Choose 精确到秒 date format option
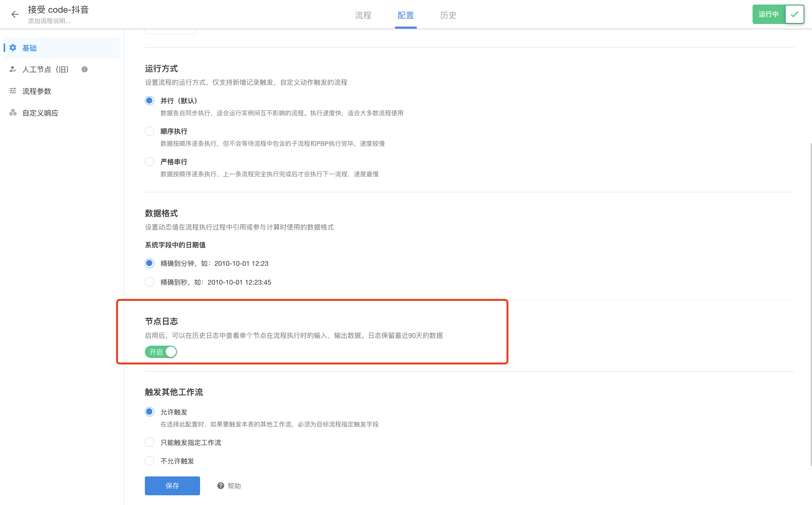The image size is (812, 505). coord(149,282)
